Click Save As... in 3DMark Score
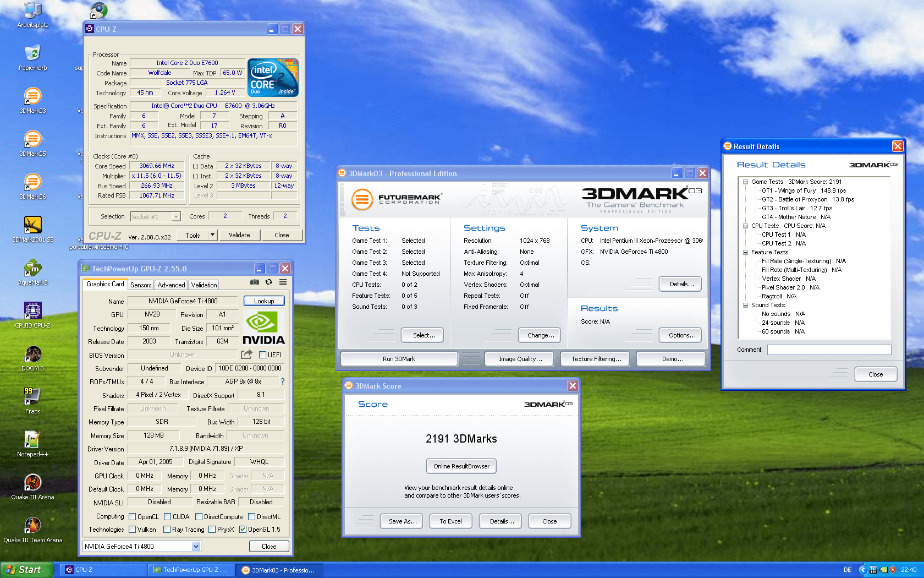 pyautogui.click(x=403, y=521)
